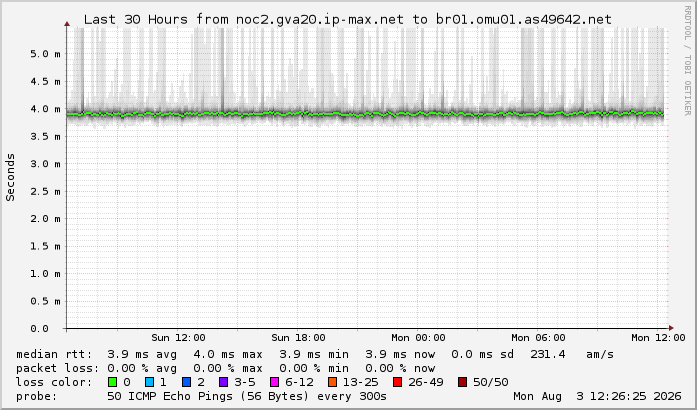Click the dark red 50/50 loss swatch
The height and width of the screenshot is (410, 697).
click(462, 382)
